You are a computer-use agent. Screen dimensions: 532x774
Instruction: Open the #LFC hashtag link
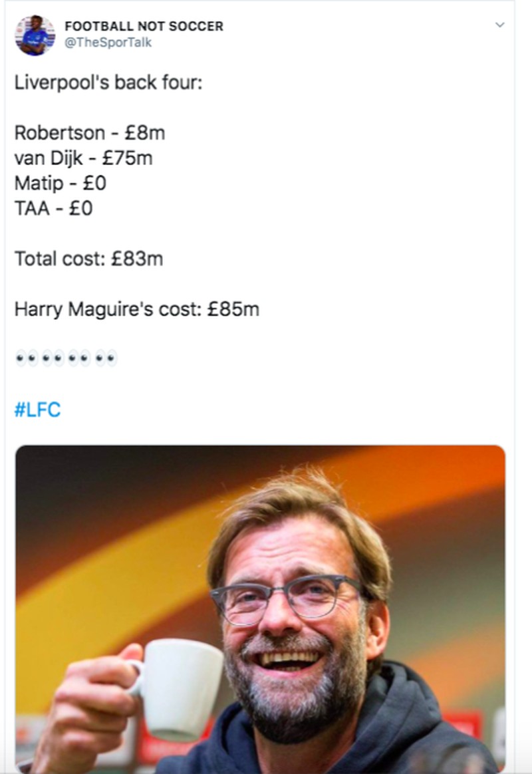click(37, 410)
